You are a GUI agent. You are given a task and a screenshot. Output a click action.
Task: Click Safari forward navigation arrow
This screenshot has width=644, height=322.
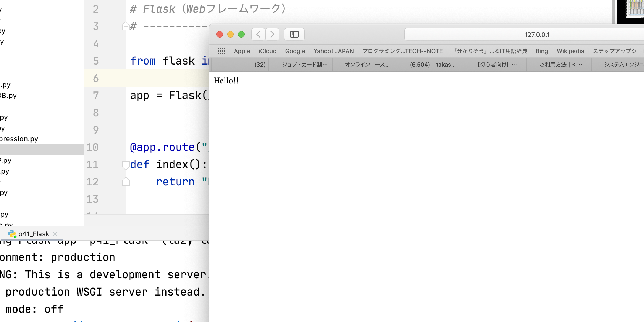[272, 34]
